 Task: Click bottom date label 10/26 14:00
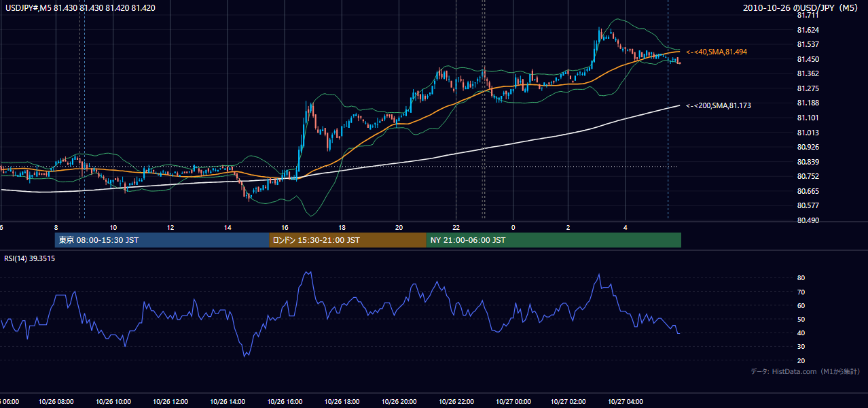point(228,401)
